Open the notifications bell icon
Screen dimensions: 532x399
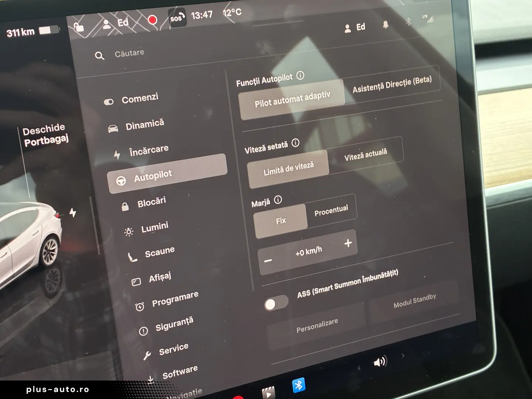click(x=385, y=25)
